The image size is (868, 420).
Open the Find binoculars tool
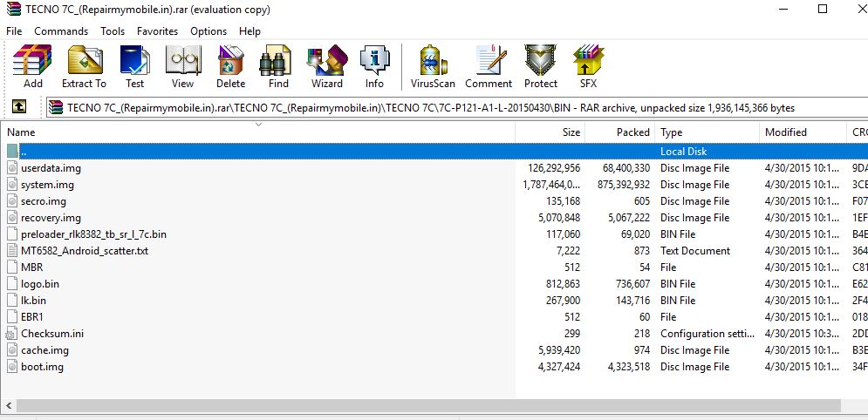(278, 67)
